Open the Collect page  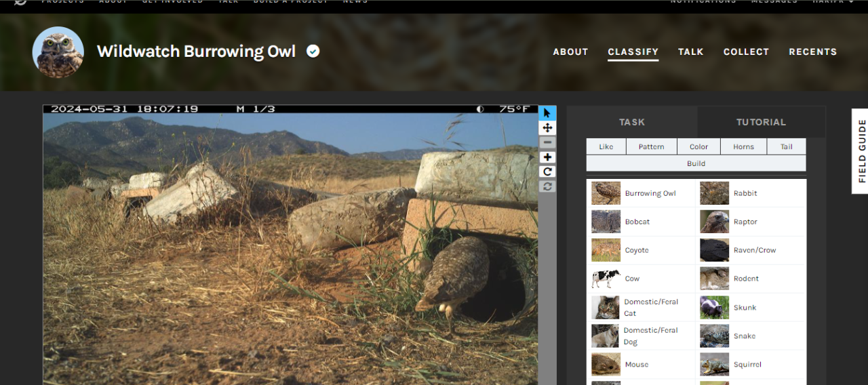point(746,52)
